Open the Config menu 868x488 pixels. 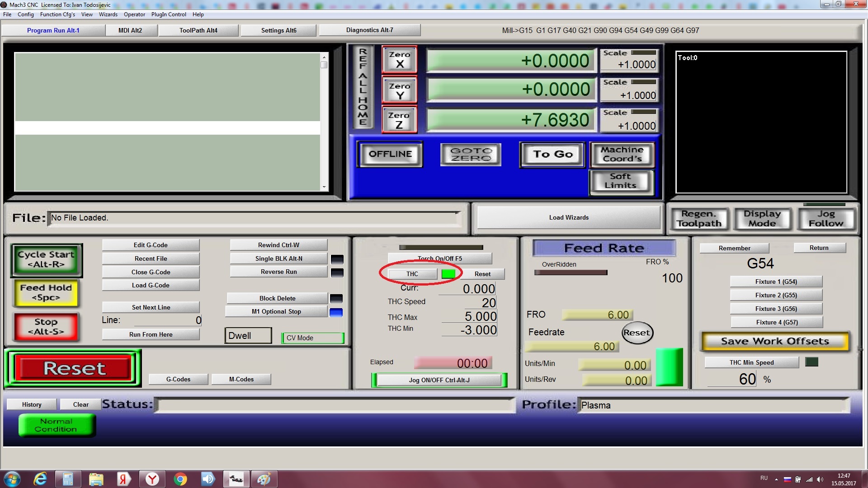(26, 14)
